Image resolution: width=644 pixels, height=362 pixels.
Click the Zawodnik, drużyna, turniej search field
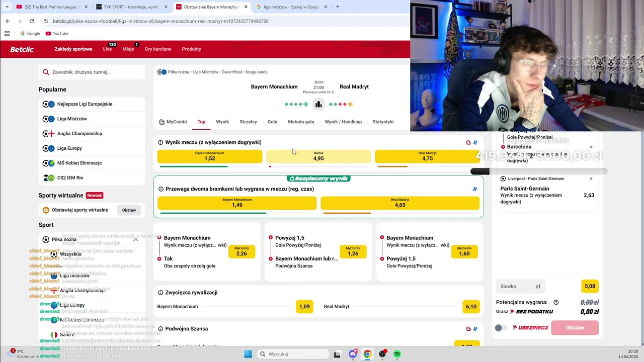pos(92,72)
